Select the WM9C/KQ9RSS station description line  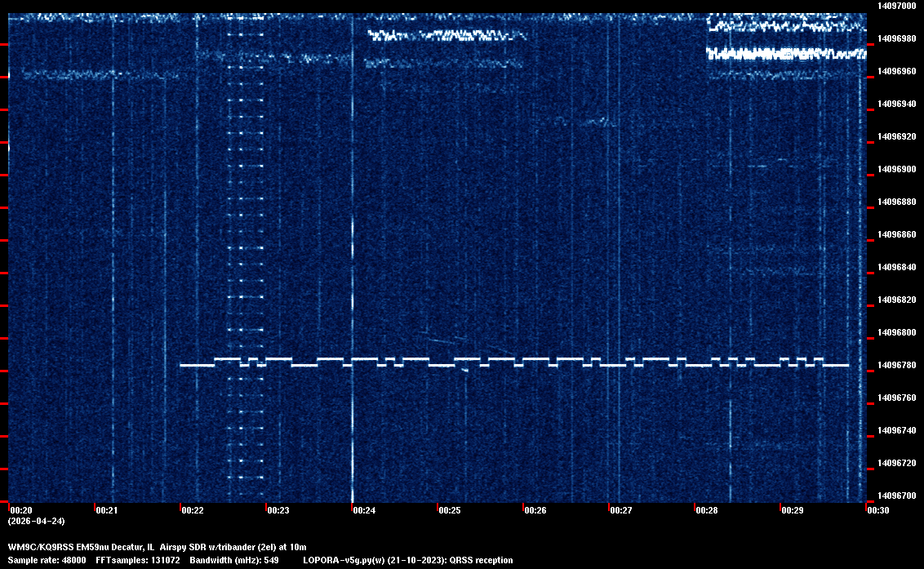pos(157,547)
